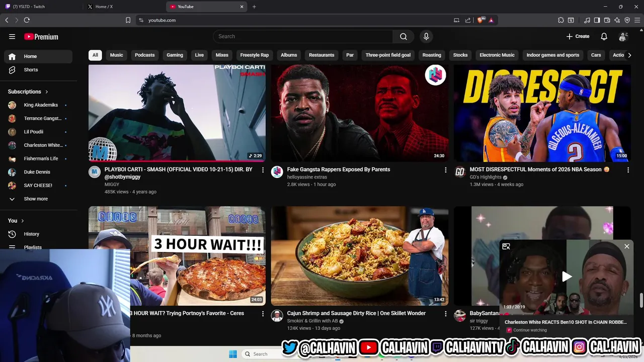Open more options for PLAYBOI CARTI SMASH video
Image resolution: width=644 pixels, height=362 pixels.
[x=263, y=170]
